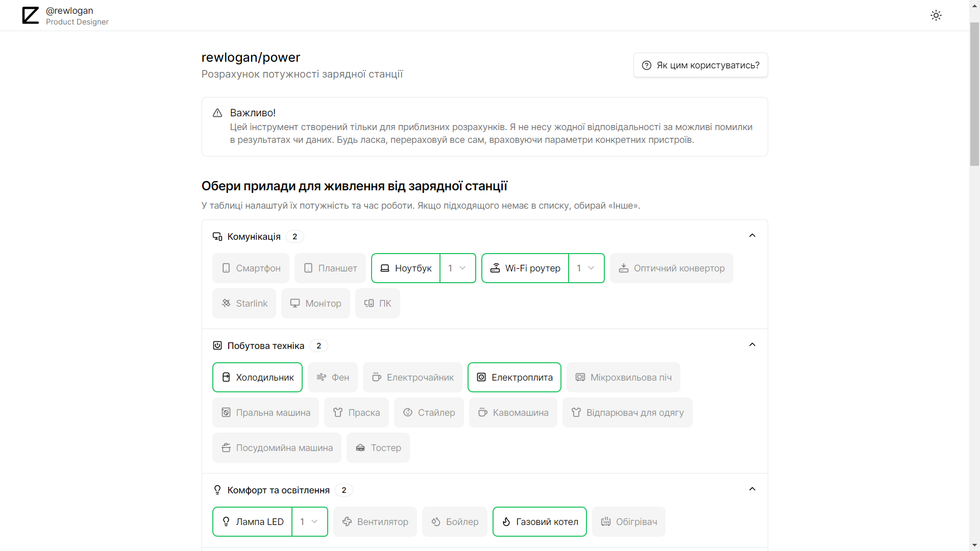The height and width of the screenshot is (551, 980).
Task: Collapse the Комунікація section
Action: pos(752,236)
